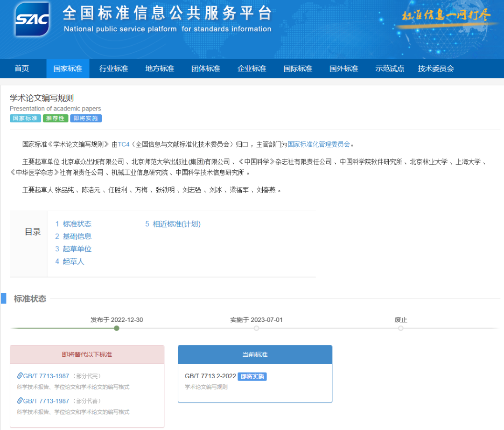Jump to 1 标准状态 in the contents
This screenshot has height=430, width=504.
point(73,224)
